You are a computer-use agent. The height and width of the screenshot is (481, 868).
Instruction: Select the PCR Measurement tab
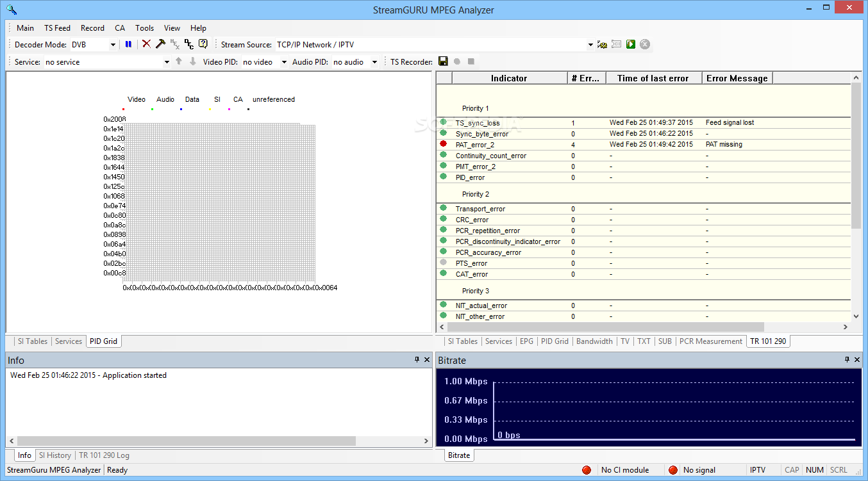point(711,341)
